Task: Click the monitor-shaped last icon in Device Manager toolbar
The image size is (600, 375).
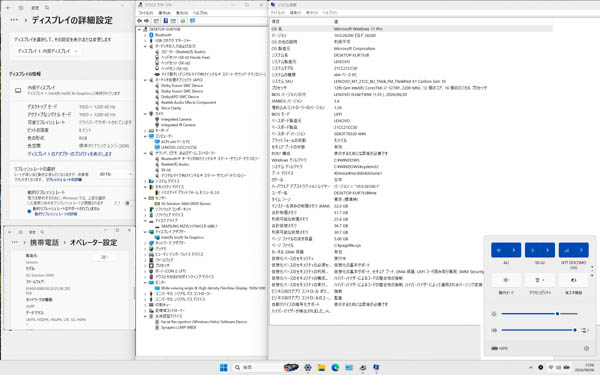Action: [x=192, y=21]
